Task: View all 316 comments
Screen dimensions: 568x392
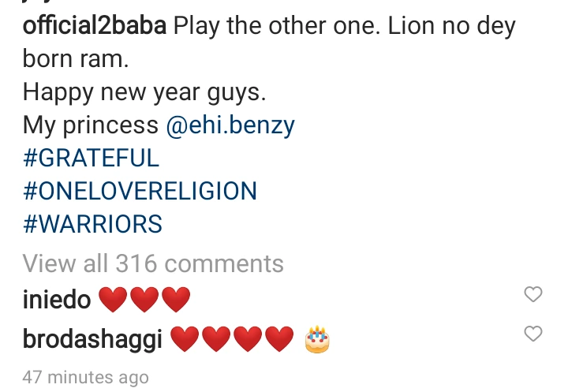Action: [153, 263]
